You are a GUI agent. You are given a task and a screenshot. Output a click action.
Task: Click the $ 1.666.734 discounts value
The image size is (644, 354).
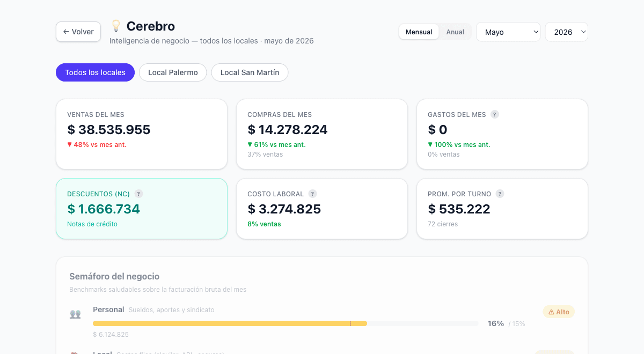tap(104, 209)
